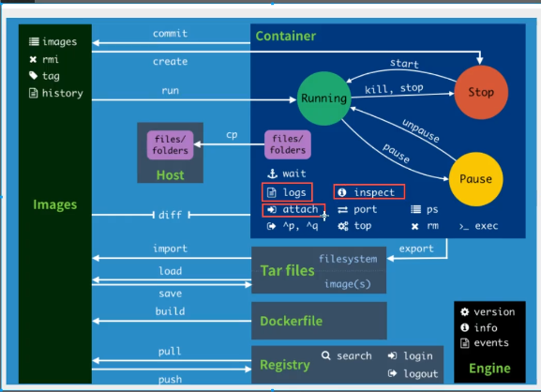This screenshot has width=541, height=392.
Task: Click the red Stop state circle
Action: tap(481, 93)
